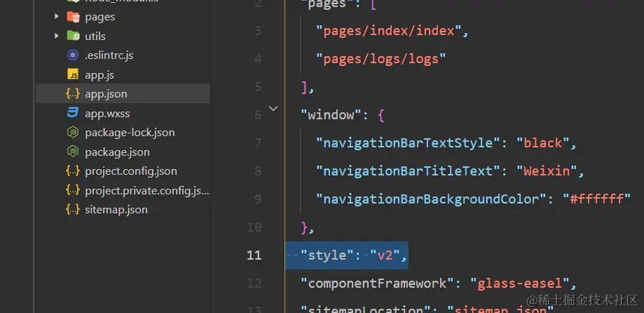This screenshot has height=313, width=644.
Task: Open package-lock.json in the file tree
Action: pos(130,133)
